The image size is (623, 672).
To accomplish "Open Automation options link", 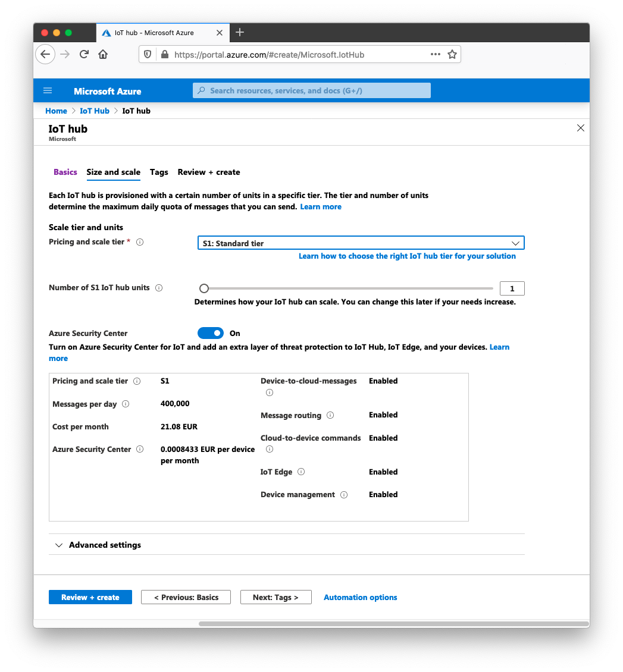I will click(x=360, y=597).
